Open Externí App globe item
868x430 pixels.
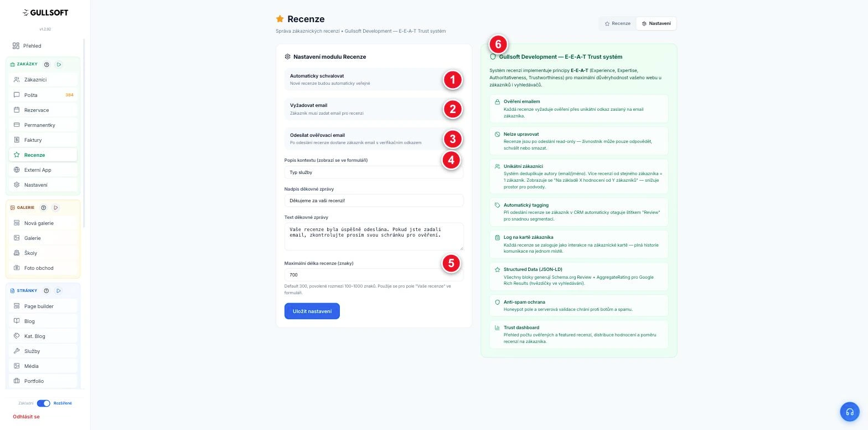tap(43, 170)
